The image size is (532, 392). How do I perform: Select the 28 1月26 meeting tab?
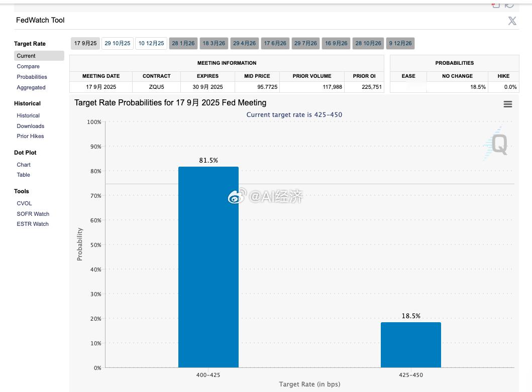click(x=183, y=43)
